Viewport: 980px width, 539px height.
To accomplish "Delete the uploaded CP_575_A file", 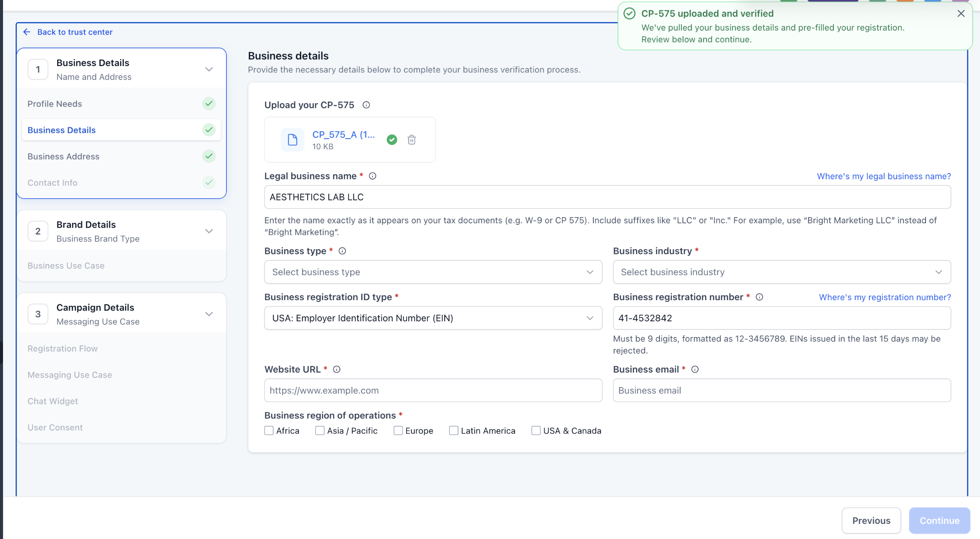I will tap(411, 140).
